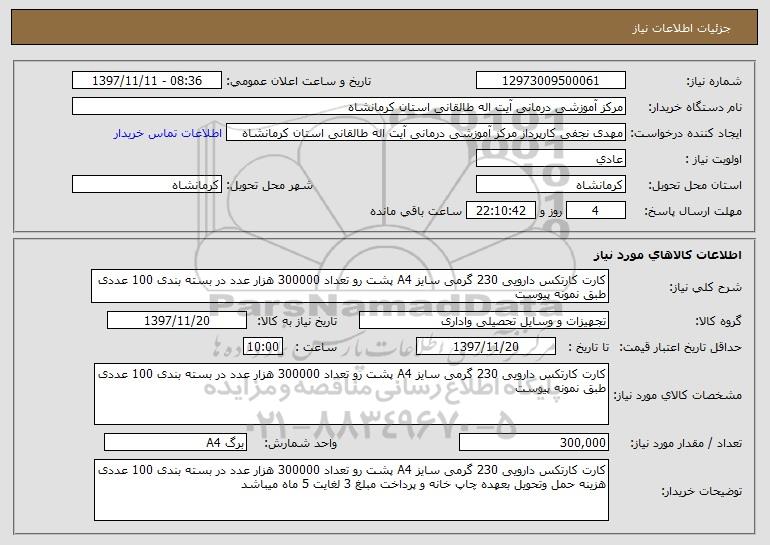Open the اطلاعات تماس خریدار link

pyautogui.click(x=168, y=134)
